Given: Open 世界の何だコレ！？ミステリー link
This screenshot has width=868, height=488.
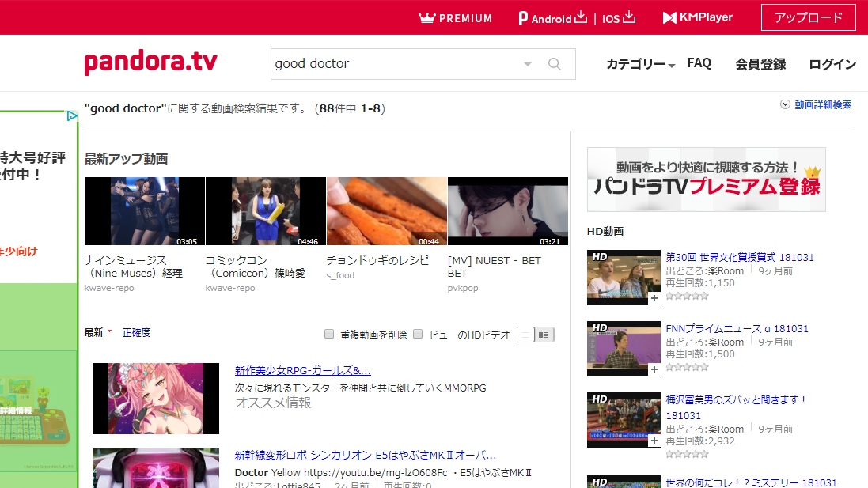Looking at the screenshot, I should pos(751,482).
